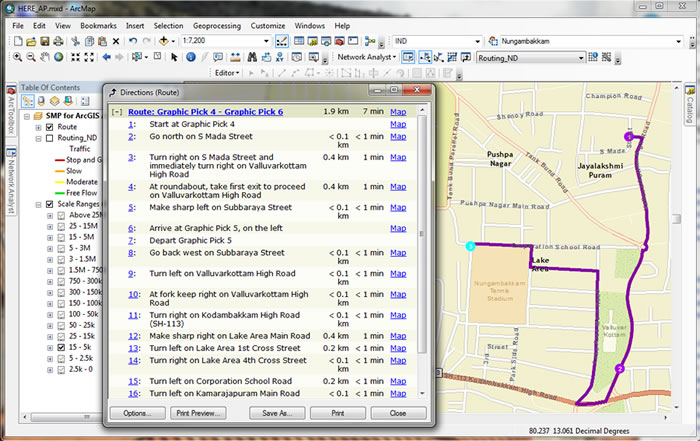The image size is (700, 441).
Task: Open the Network Analyst dropdown menu
Action: coord(367,57)
